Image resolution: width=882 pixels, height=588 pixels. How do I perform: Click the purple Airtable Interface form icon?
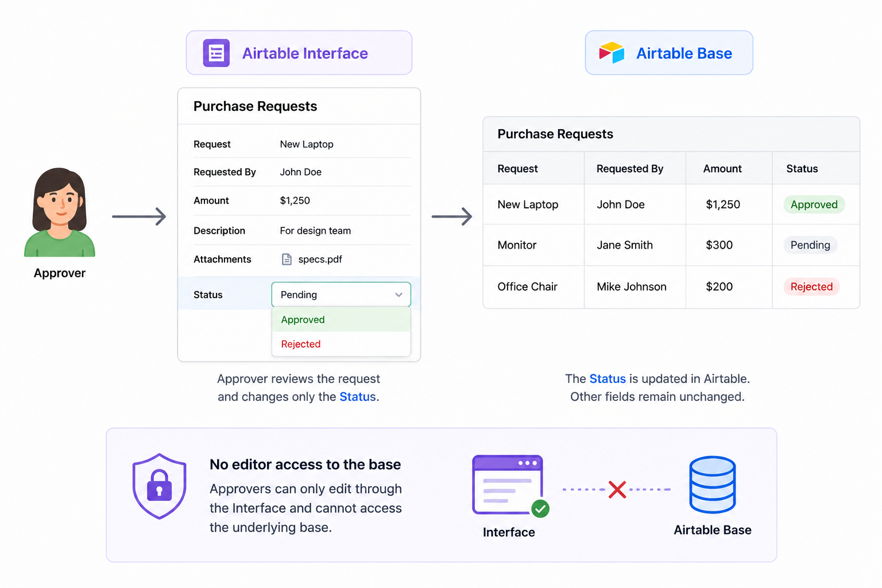(216, 53)
